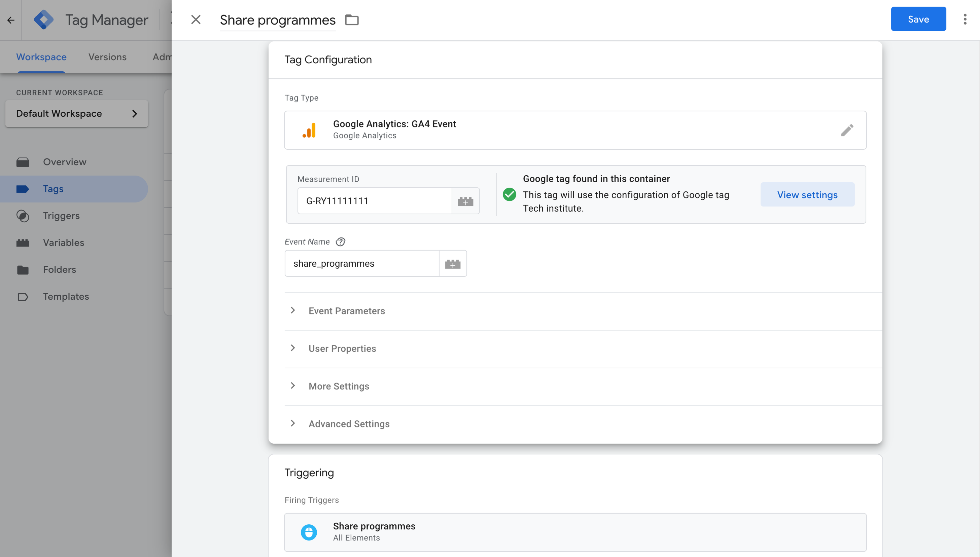Click the 'Google tag found in this container' text
This screenshot has width=980, height=557.
click(597, 179)
